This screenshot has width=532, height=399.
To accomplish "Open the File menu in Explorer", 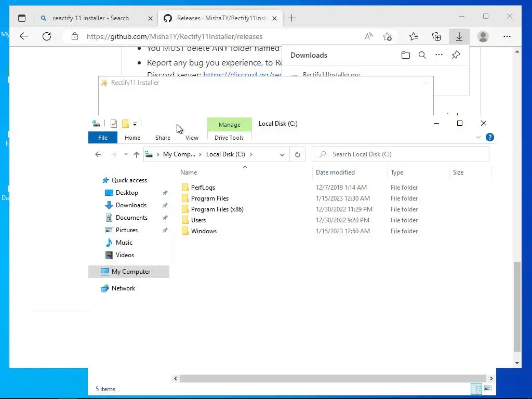I will point(103,137).
